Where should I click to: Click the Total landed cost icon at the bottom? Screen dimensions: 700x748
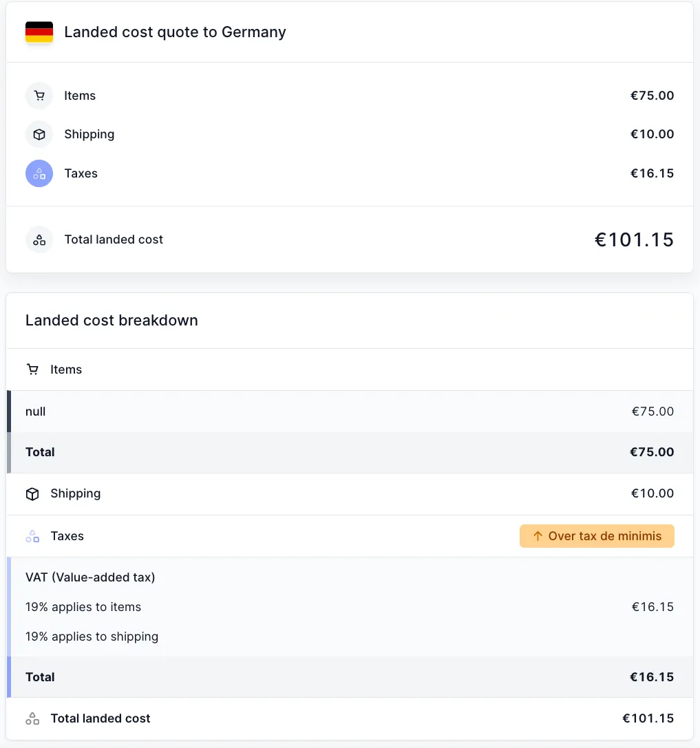tap(32, 718)
